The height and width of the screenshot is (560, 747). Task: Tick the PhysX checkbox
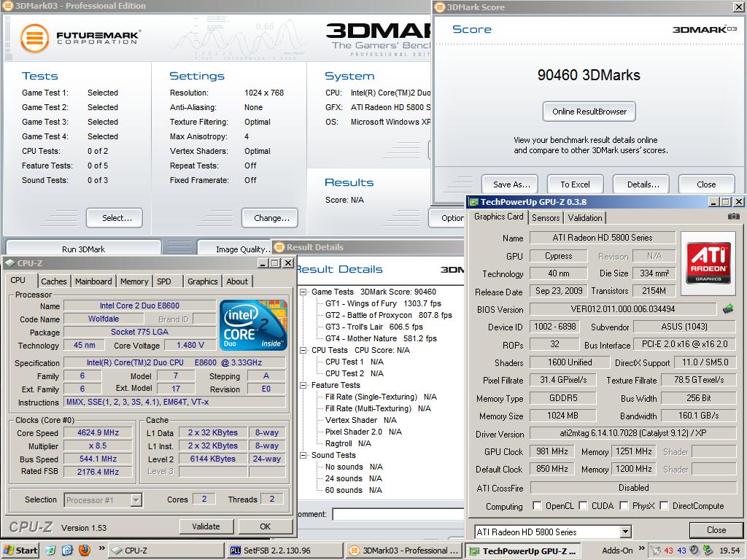624,506
